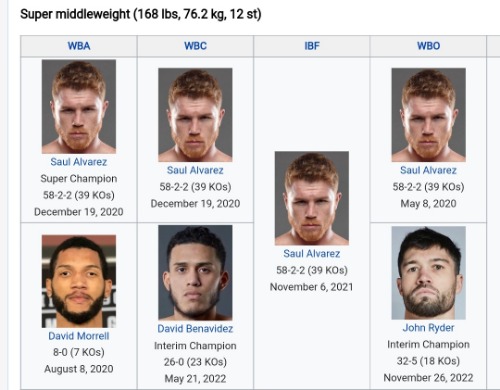500x390 pixels.
Task: Open the John Ryder link
Action: pos(428,328)
